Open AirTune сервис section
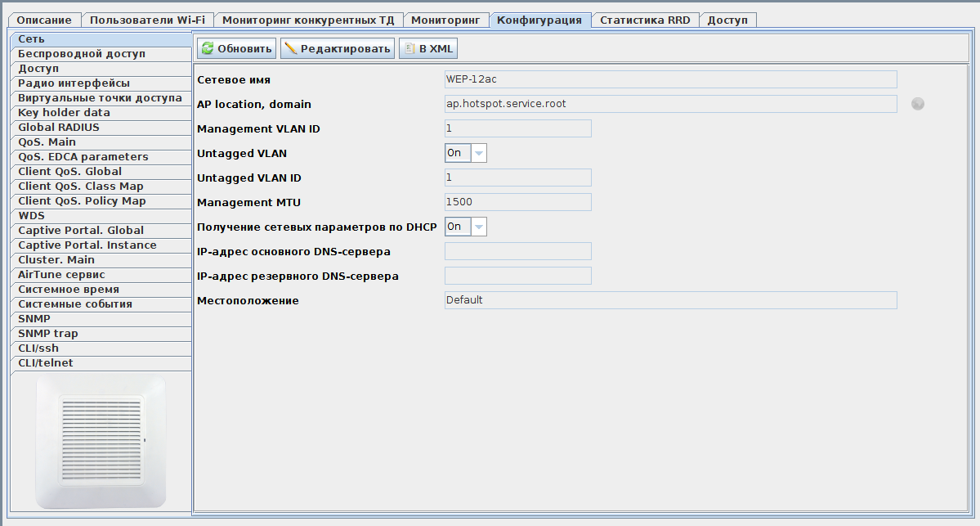This screenshot has height=526, width=980. (x=101, y=275)
